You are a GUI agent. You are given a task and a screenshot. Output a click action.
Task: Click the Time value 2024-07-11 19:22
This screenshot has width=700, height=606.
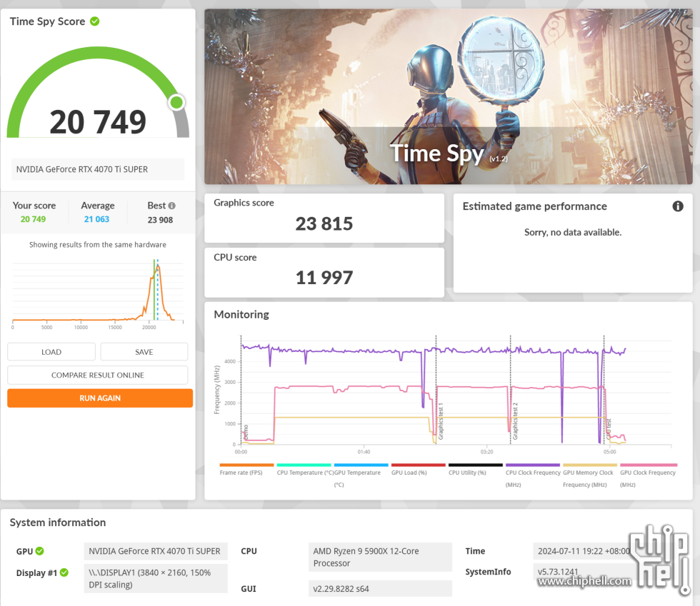tap(583, 551)
